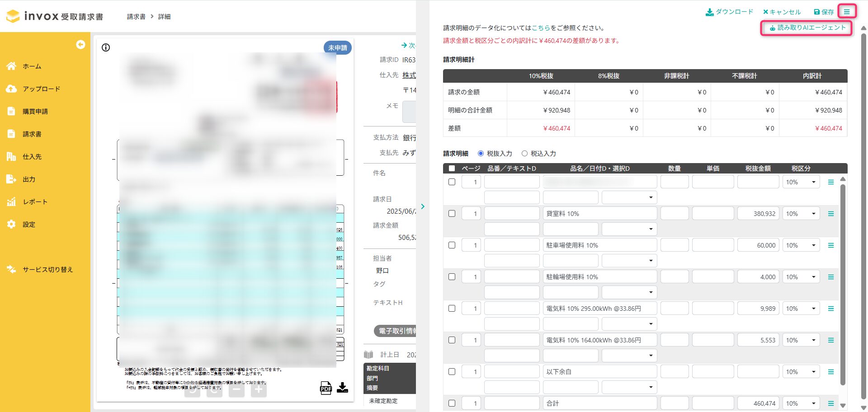Open 税区分 dropdown for 以下余白 row

[x=801, y=372]
